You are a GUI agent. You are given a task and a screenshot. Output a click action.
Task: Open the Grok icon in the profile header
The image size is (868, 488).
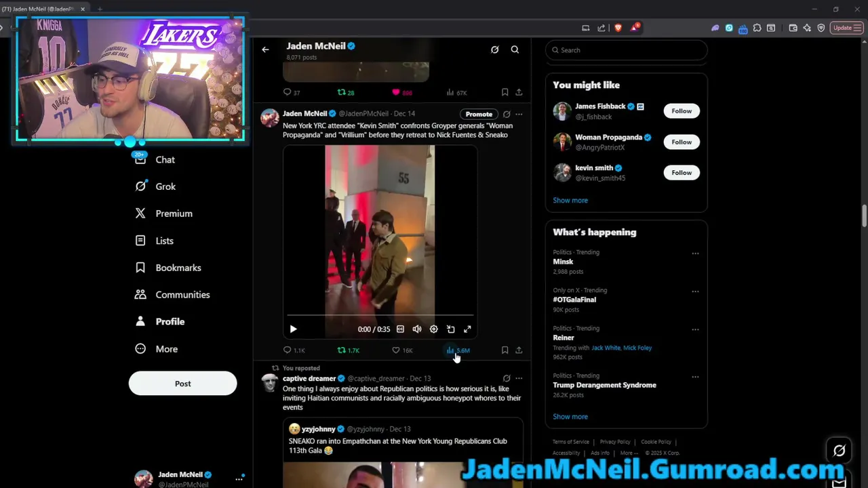pos(494,49)
